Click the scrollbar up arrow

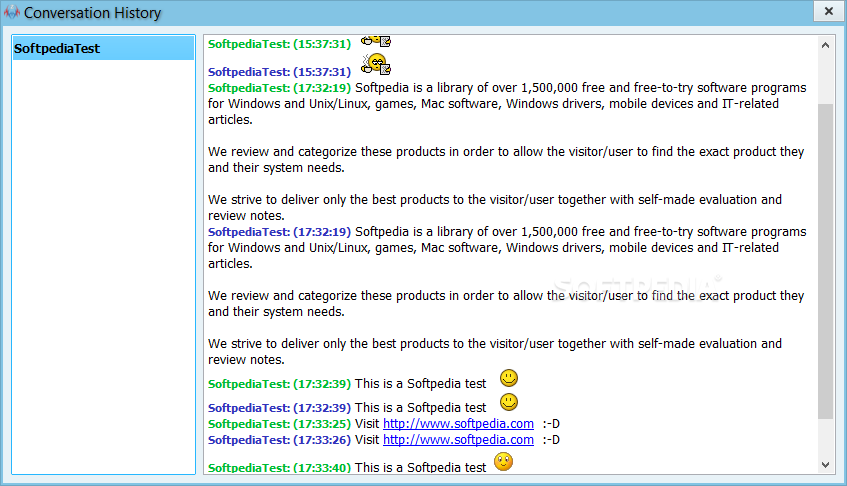coord(825,45)
